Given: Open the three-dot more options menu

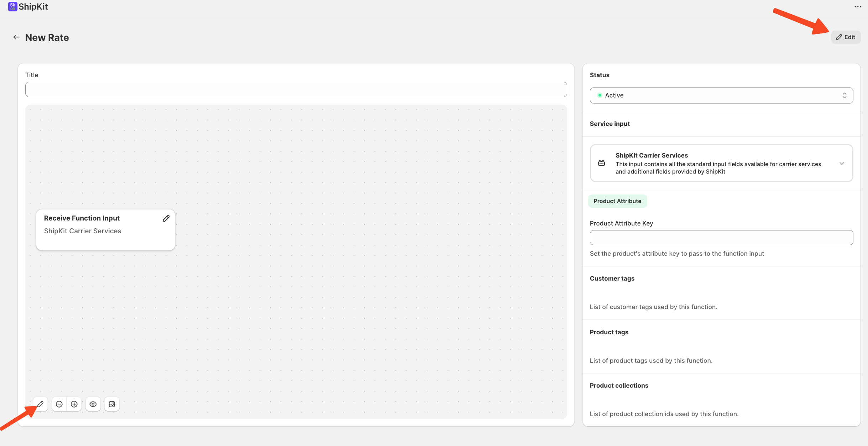Looking at the screenshot, I should pyautogui.click(x=857, y=7).
